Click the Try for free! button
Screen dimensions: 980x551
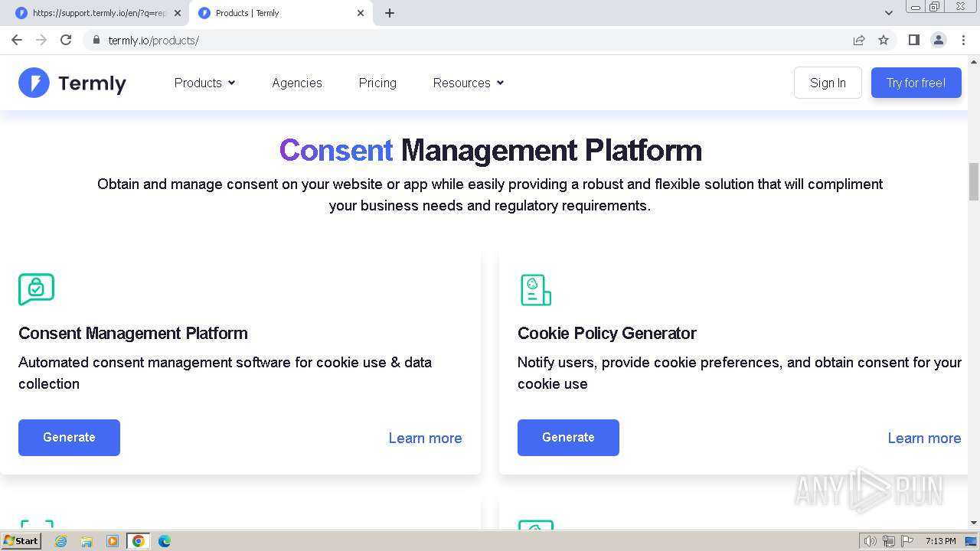pos(916,83)
